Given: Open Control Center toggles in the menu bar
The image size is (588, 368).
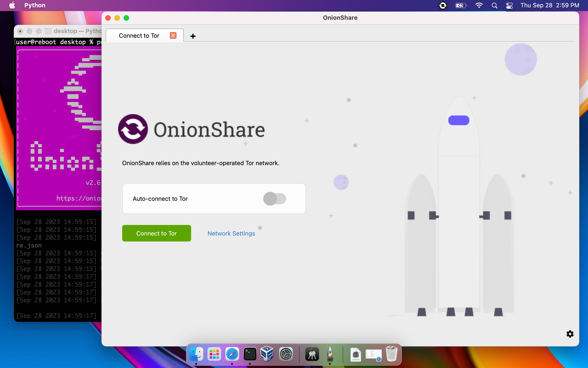Looking at the screenshot, I should 509,5.
